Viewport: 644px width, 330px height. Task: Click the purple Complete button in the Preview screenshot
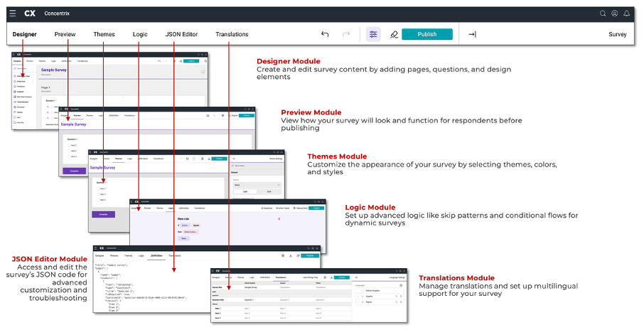[x=74, y=171]
